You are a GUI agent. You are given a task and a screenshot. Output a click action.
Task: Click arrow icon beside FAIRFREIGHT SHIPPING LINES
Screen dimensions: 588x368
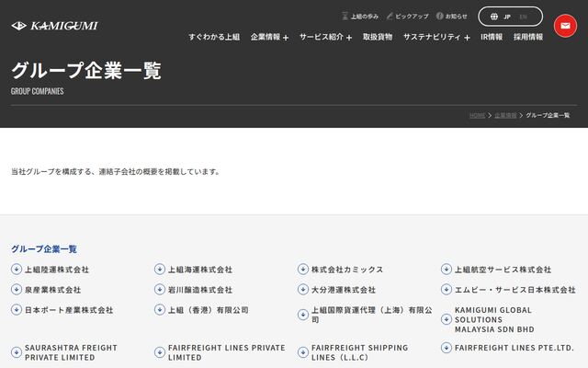303,352
